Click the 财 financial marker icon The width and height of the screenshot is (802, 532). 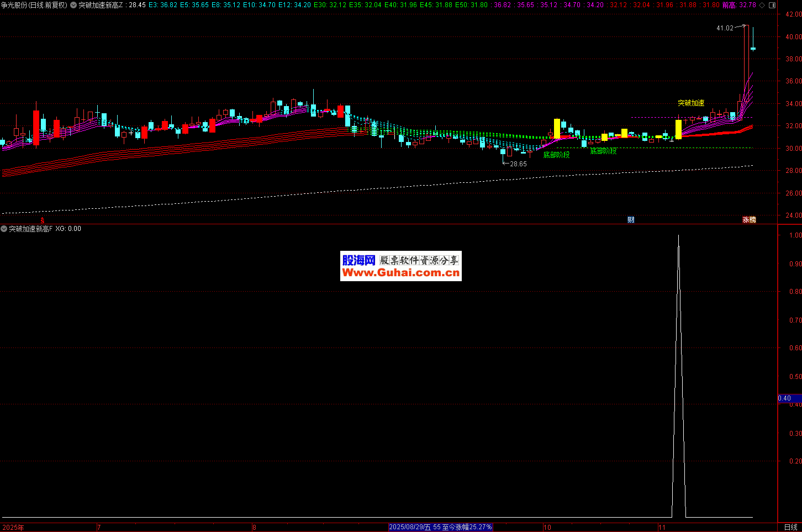[x=631, y=220]
